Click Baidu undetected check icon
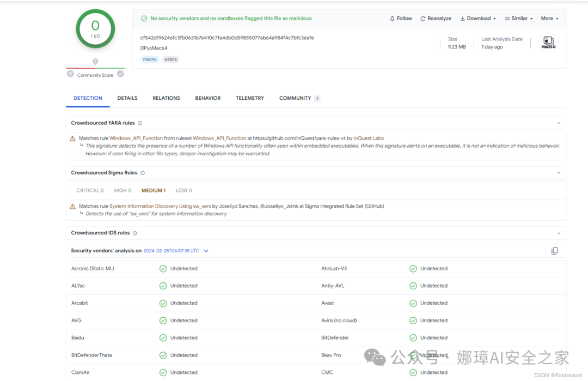This screenshot has width=588, height=381. tap(163, 338)
